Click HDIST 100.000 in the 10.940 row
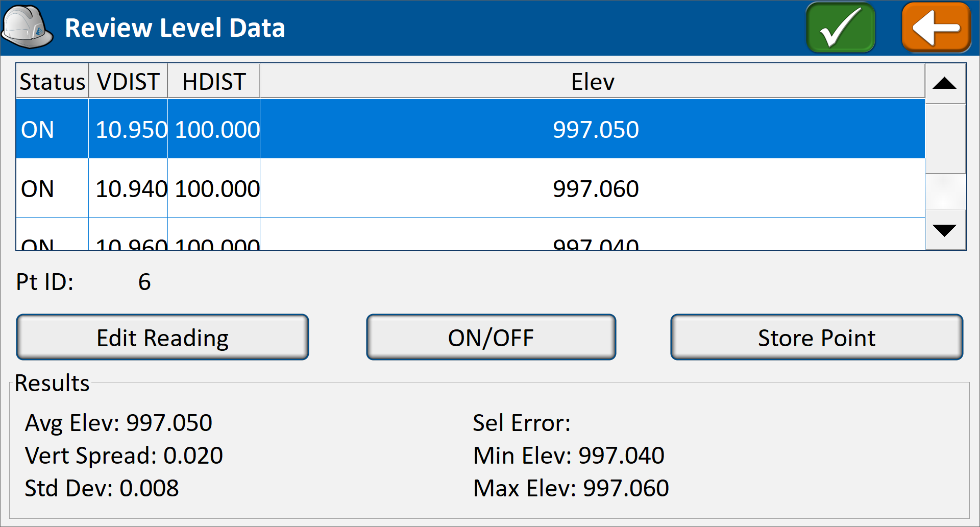This screenshot has height=527, width=980. 217,189
